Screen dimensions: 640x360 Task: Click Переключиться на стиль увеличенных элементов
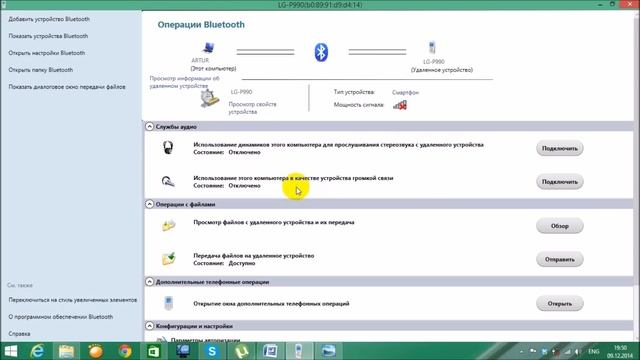tap(73, 300)
